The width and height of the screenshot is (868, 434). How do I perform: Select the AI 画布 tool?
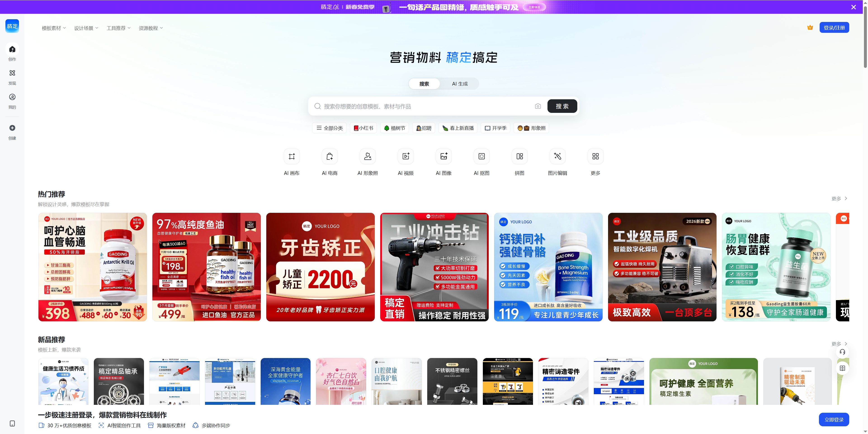(x=291, y=162)
